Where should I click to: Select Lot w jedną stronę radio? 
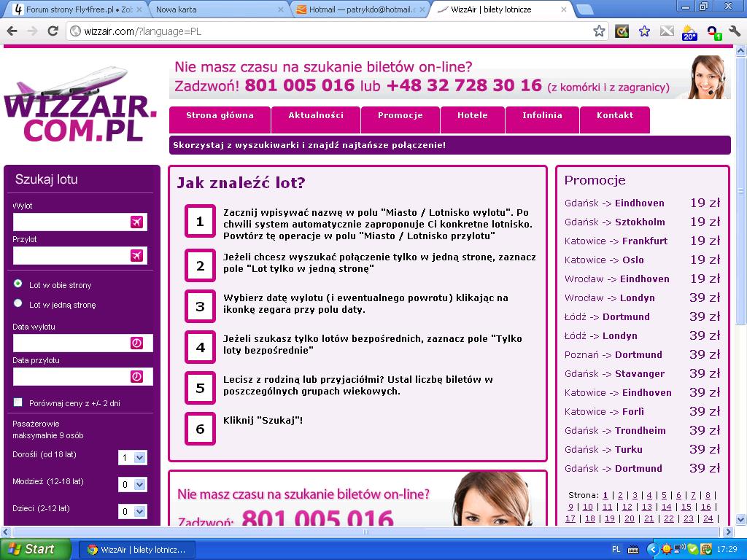18,303
